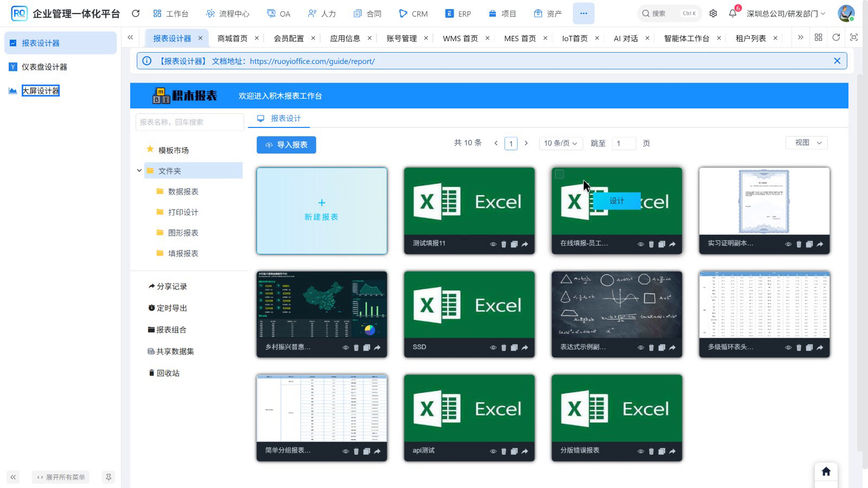Open the CRM top menu
The height and width of the screenshot is (488, 868).
413,14
